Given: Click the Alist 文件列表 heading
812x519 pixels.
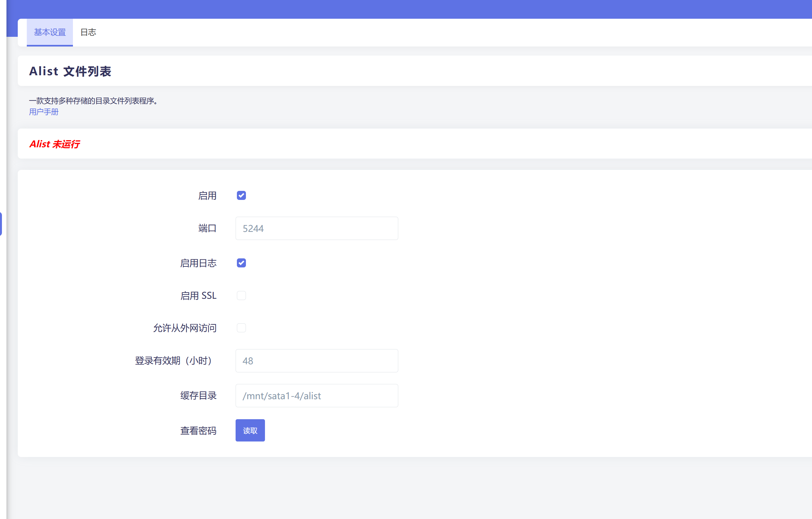Looking at the screenshot, I should (70, 71).
